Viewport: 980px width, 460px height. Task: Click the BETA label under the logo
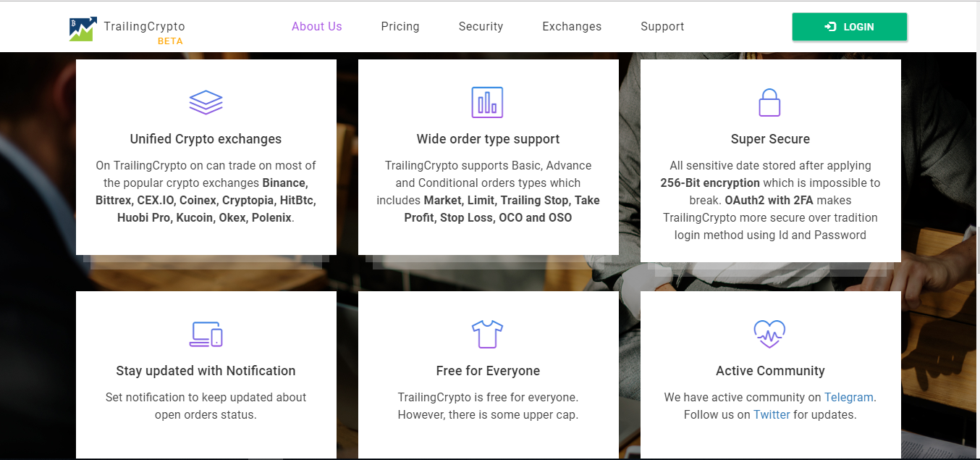[170, 41]
